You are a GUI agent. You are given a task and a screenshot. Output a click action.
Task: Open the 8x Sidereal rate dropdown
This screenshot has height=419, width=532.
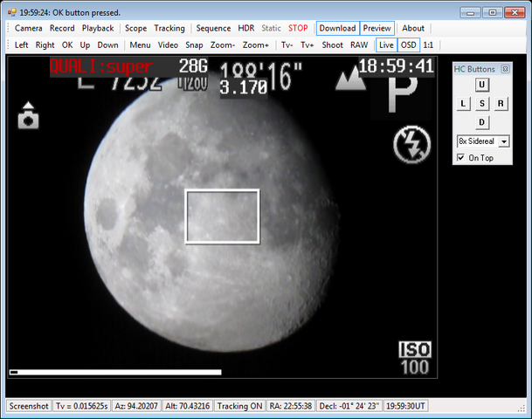click(504, 141)
